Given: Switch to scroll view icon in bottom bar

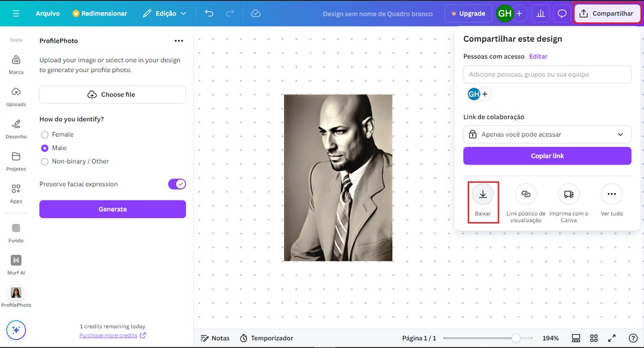Looking at the screenshot, I should 576,338.
